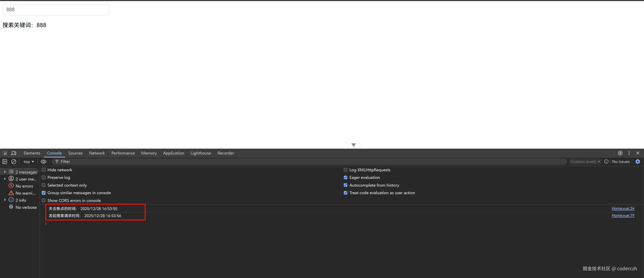
Task: Open the Home.vue:19 source link
Action: pos(623,215)
